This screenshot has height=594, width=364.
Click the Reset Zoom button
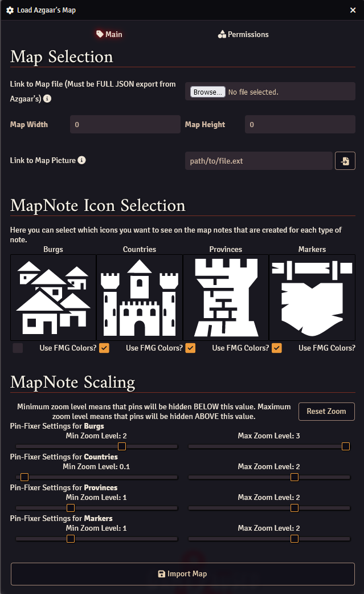point(326,412)
